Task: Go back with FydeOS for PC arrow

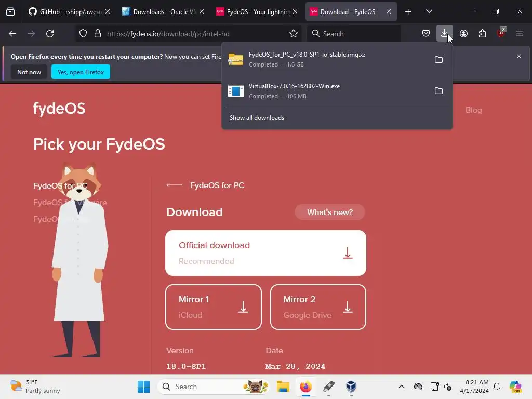Action: 175,185
